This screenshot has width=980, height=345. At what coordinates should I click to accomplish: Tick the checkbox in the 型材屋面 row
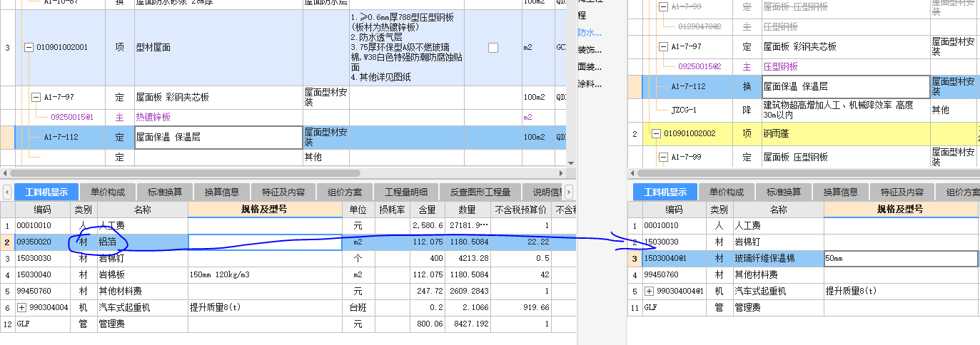[493, 48]
